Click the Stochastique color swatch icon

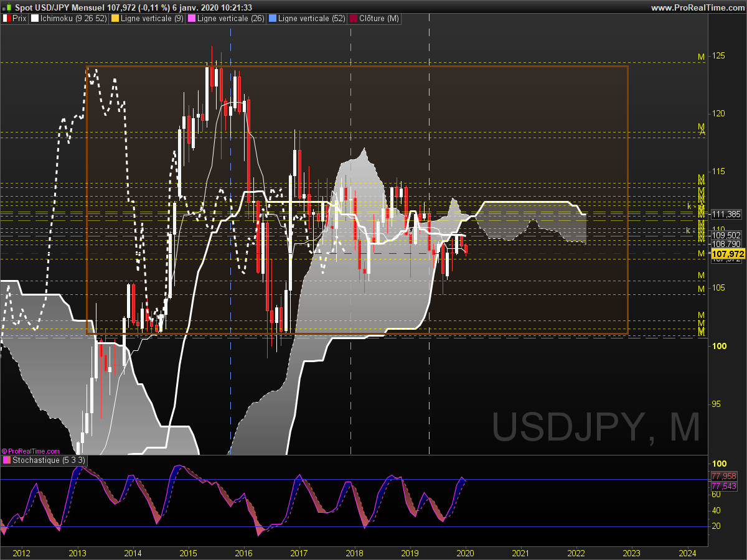7,460
